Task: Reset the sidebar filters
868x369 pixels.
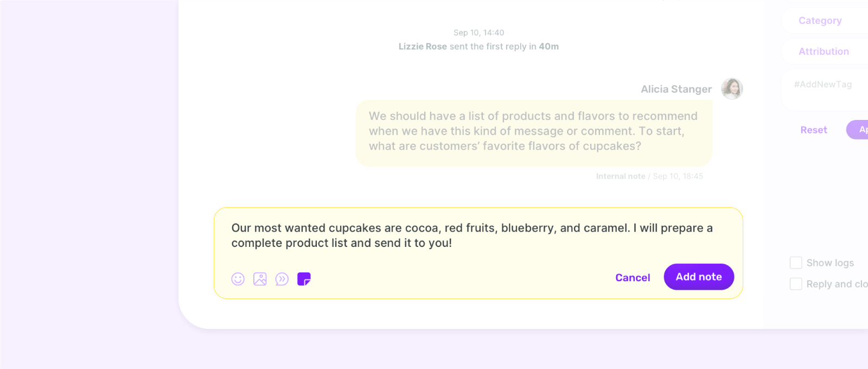Action: pos(814,130)
